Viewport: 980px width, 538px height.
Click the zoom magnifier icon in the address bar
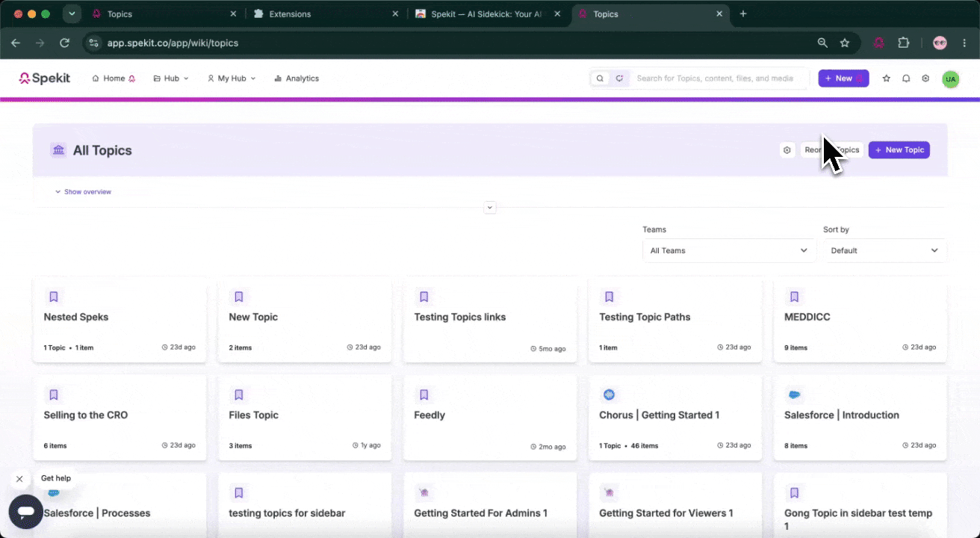click(822, 43)
